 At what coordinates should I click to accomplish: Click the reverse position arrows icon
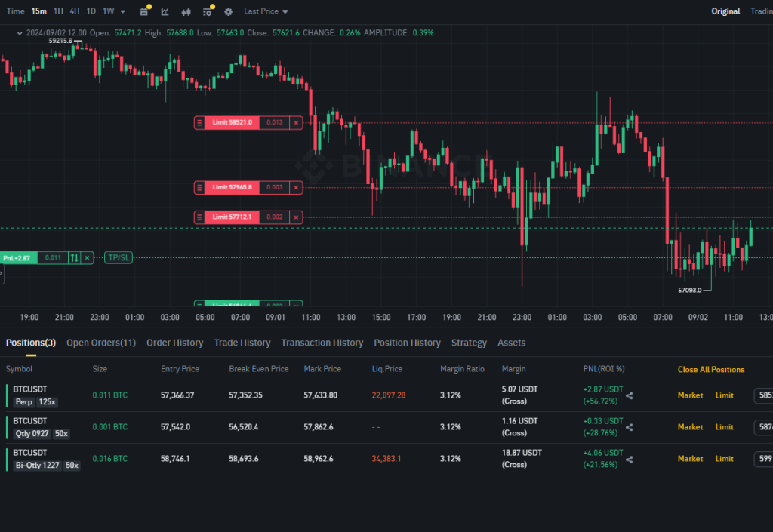(74, 258)
